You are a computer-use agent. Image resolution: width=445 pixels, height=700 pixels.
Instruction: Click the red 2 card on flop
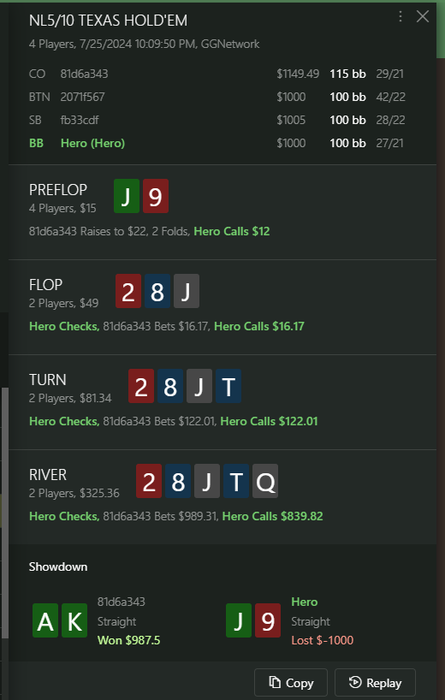pyautogui.click(x=129, y=291)
